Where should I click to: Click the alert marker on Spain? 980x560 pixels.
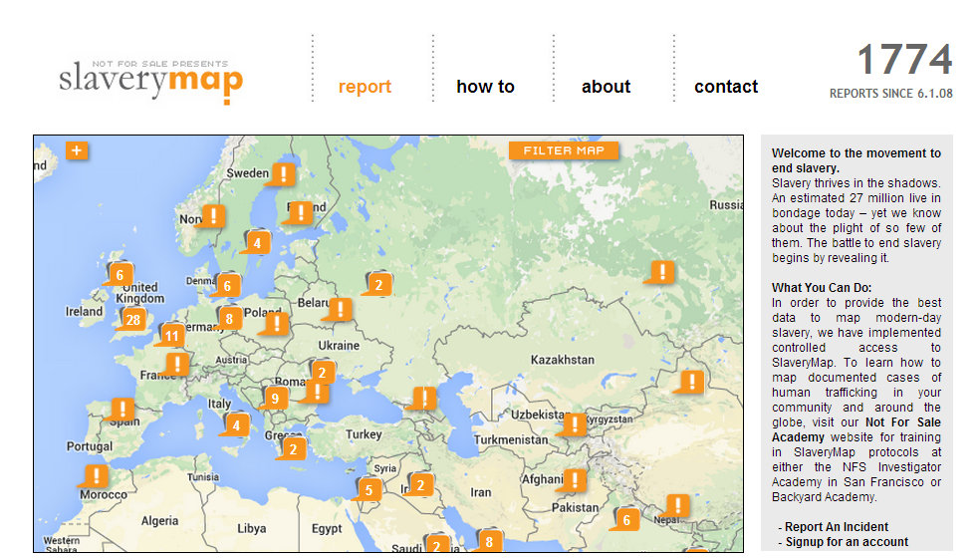click(122, 410)
